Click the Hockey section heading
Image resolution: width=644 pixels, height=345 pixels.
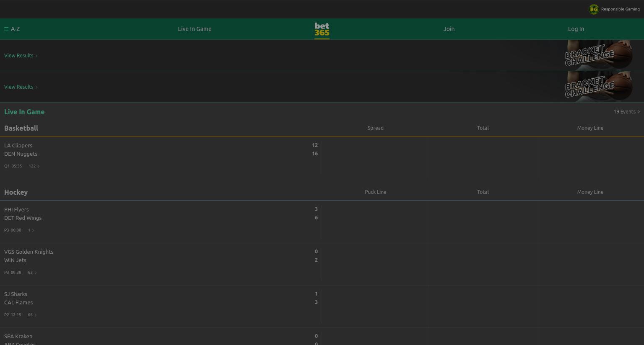[16, 192]
